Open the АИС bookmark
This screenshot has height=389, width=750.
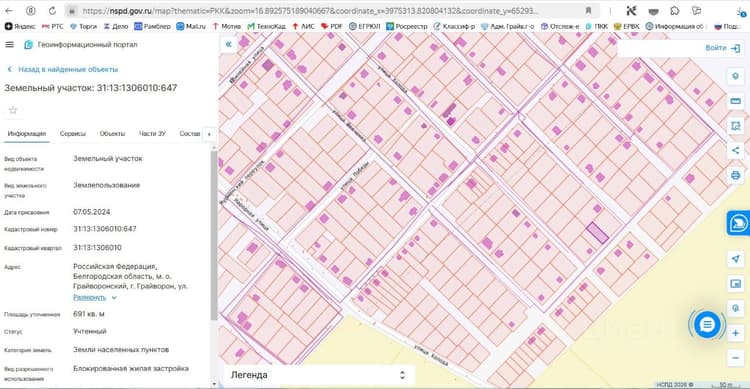click(x=303, y=26)
